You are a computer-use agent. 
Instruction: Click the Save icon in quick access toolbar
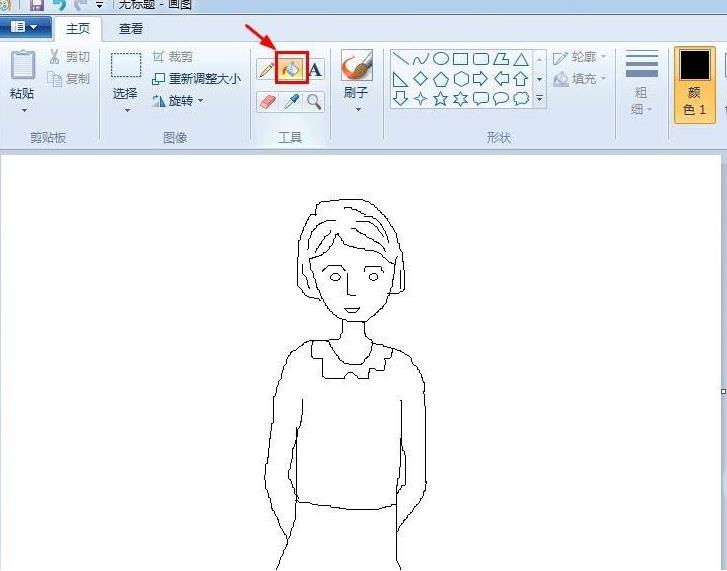click(36, 5)
